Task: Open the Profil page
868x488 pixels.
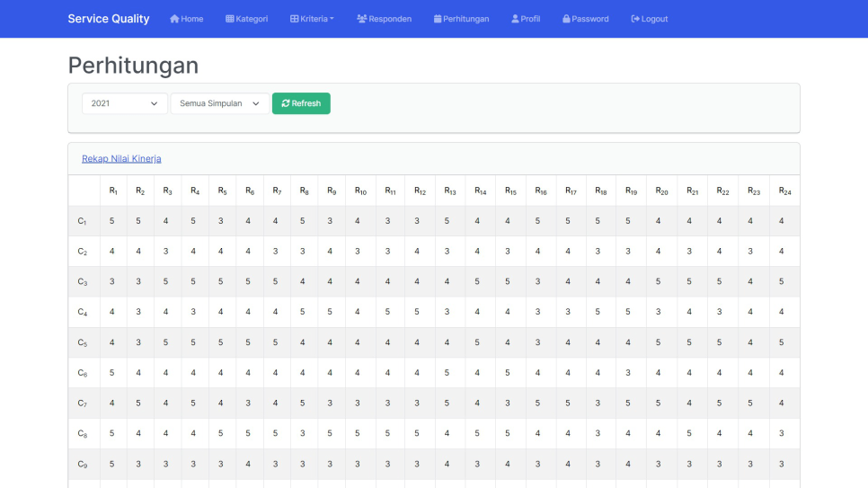Action: click(x=526, y=19)
